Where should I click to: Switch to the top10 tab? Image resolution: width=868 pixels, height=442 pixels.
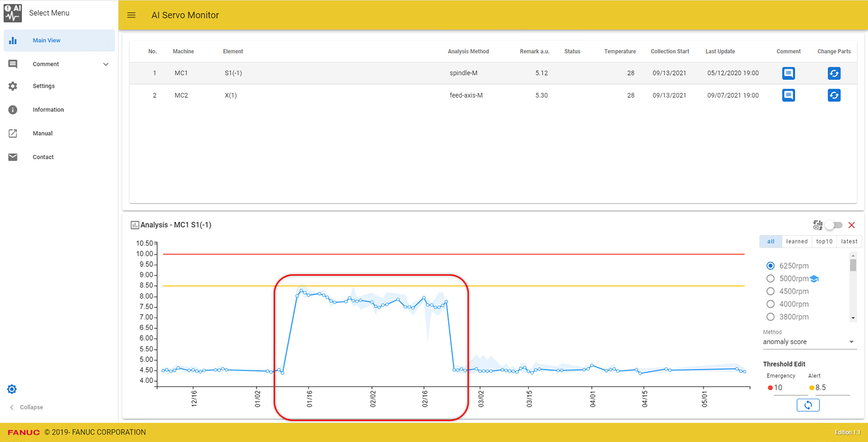pos(824,241)
